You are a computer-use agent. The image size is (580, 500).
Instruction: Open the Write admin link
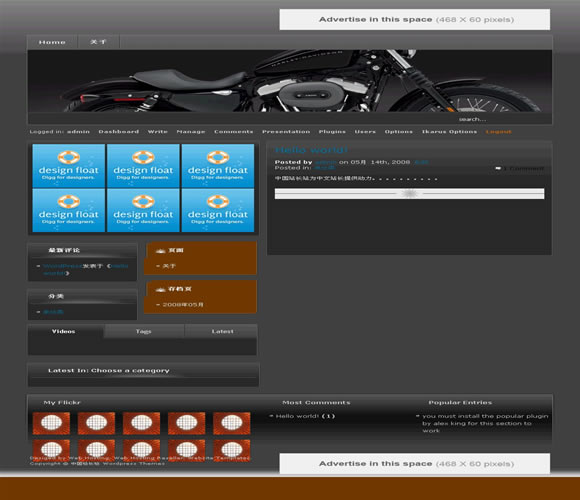[158, 132]
